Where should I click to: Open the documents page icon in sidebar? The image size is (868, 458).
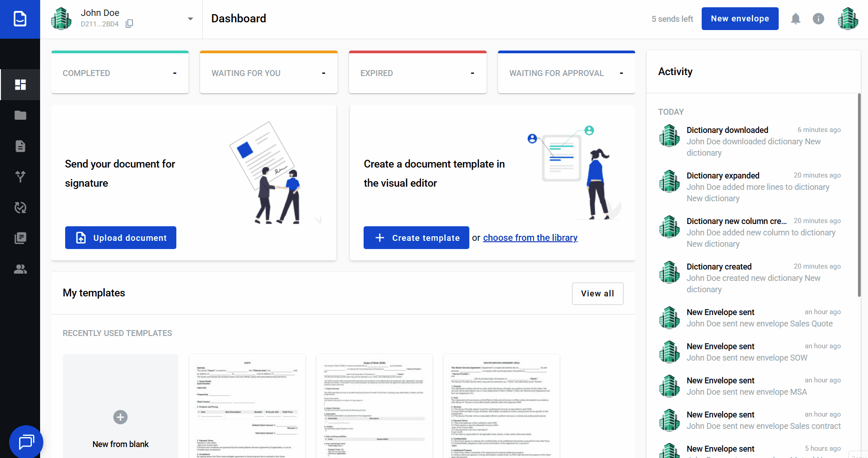[20, 146]
